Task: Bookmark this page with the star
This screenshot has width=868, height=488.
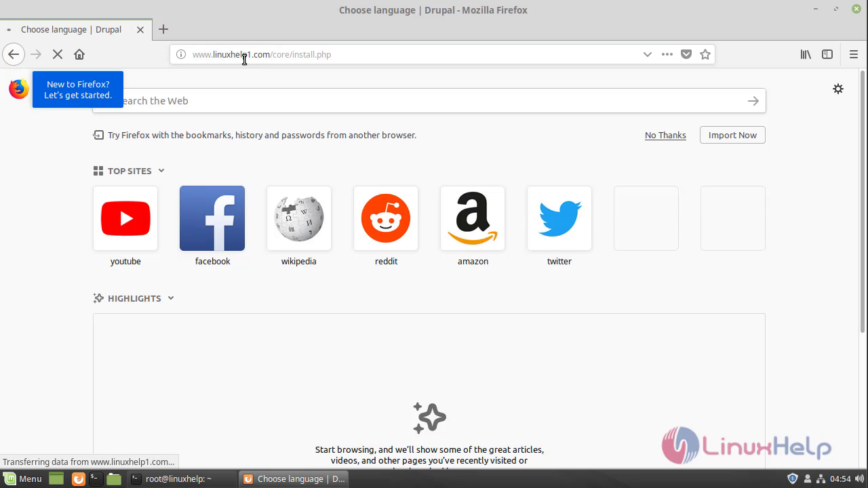Action: 705,54
